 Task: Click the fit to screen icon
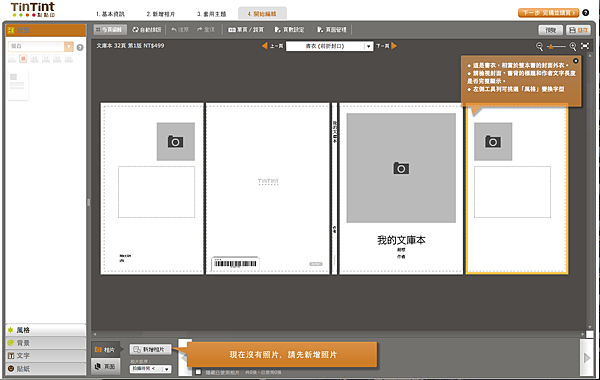(x=585, y=46)
